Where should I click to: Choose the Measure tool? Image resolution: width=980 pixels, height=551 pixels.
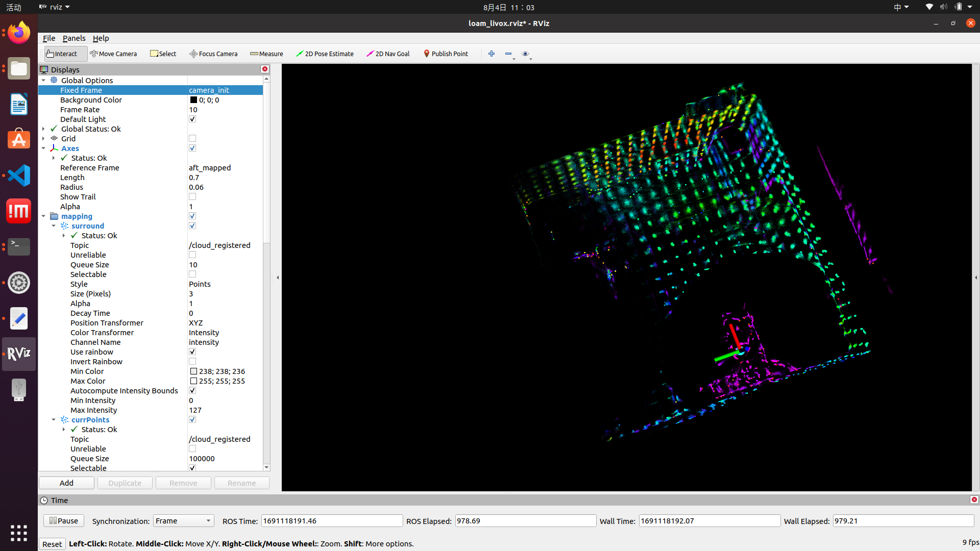[x=266, y=54]
